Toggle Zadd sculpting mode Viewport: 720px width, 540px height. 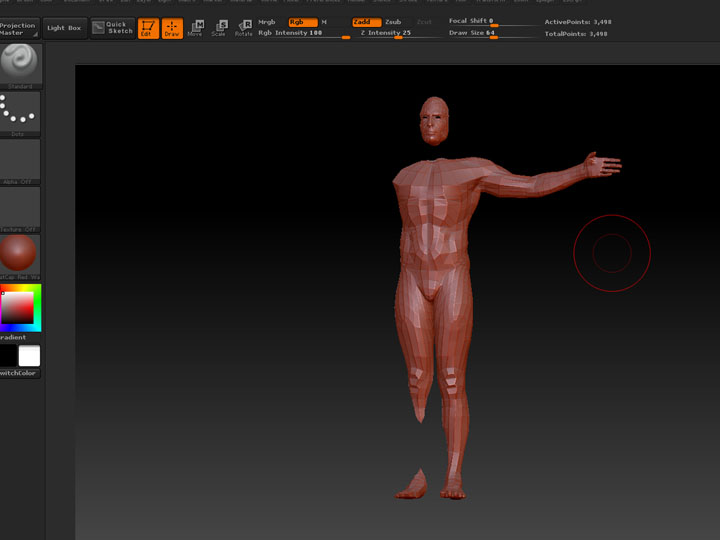tap(366, 21)
